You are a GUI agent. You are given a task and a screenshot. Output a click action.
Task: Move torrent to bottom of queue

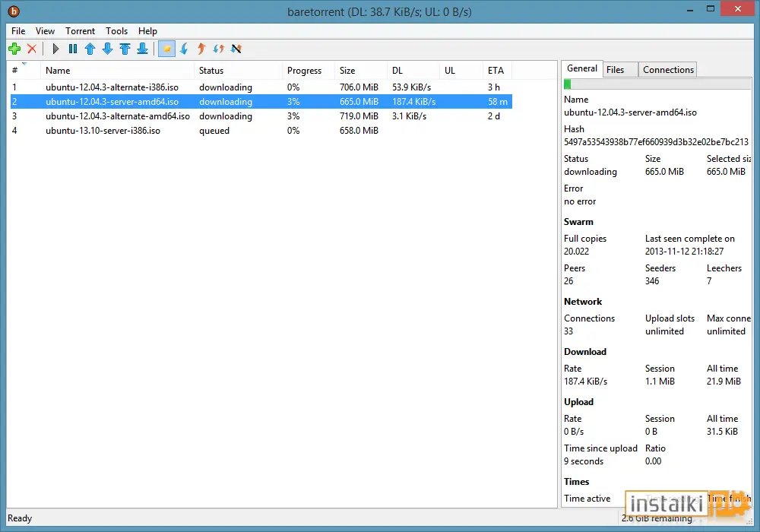pos(143,49)
